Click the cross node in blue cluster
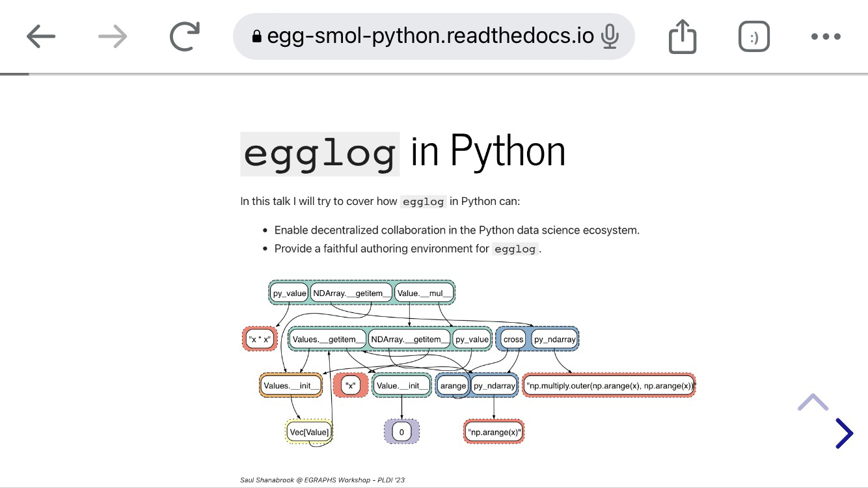This screenshot has width=868, height=488. click(x=513, y=339)
